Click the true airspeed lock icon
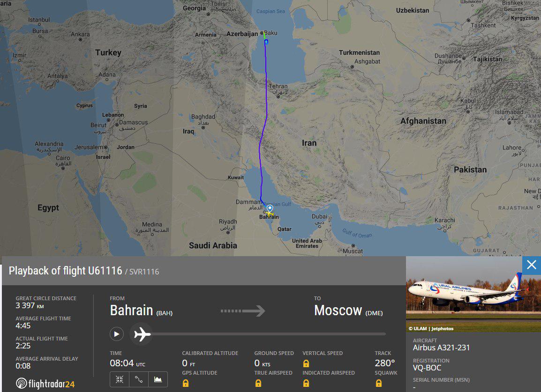This screenshot has width=541, height=392. tap(258, 383)
